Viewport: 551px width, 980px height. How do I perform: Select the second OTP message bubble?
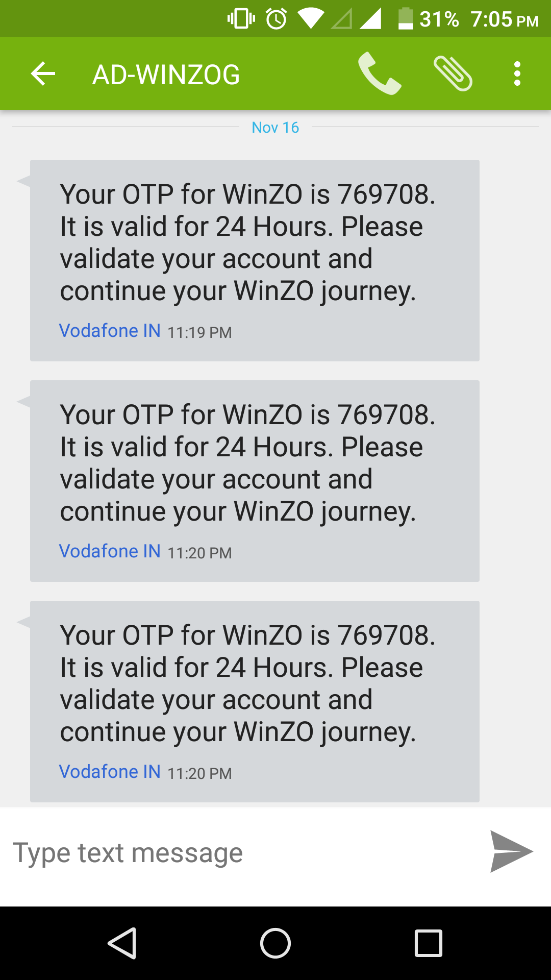coord(255,481)
